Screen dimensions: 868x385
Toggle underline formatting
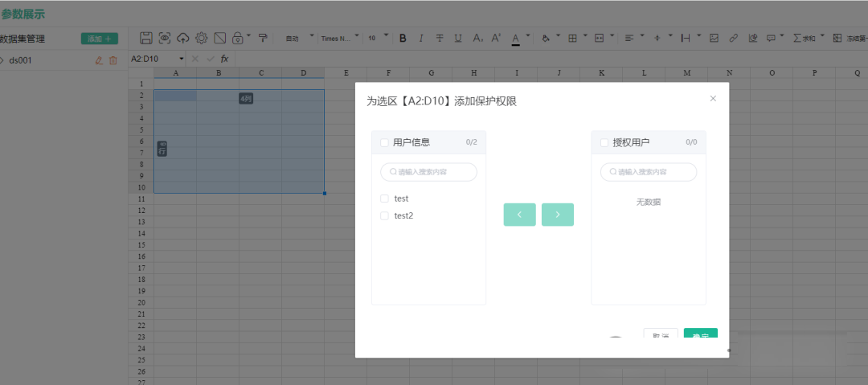(458, 39)
